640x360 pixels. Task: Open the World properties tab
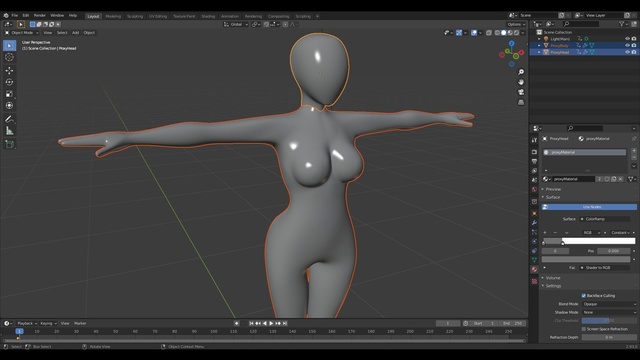[534, 190]
